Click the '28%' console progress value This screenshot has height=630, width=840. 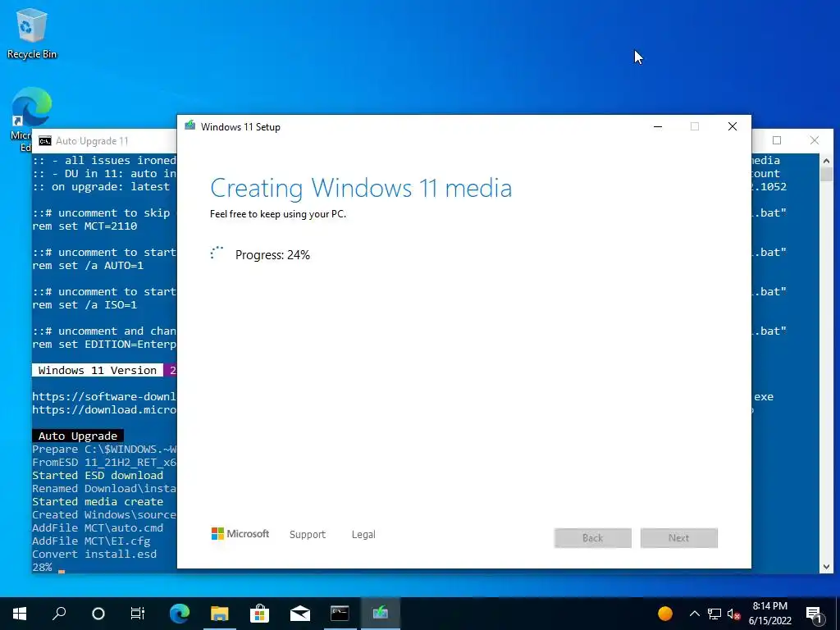click(43, 567)
